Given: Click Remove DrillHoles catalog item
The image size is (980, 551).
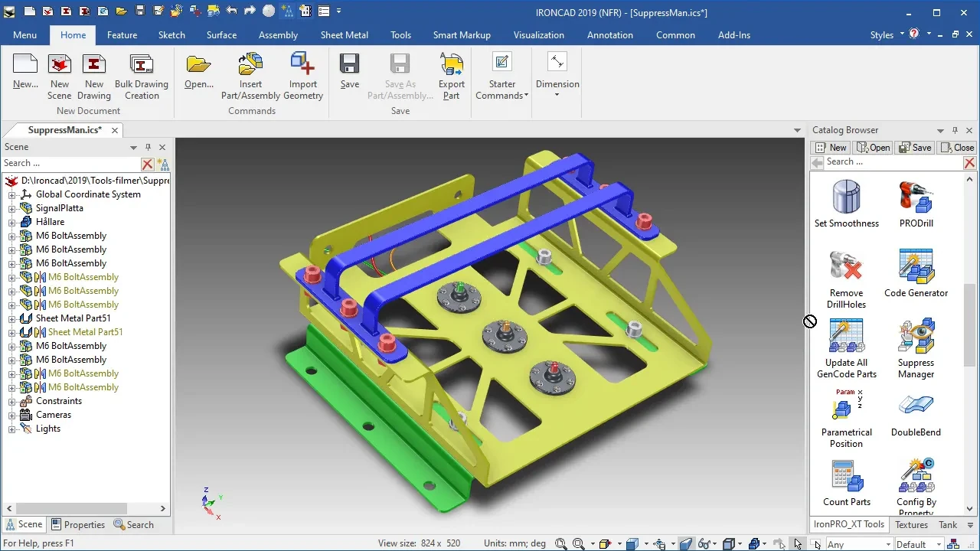Looking at the screenshot, I should point(847,279).
